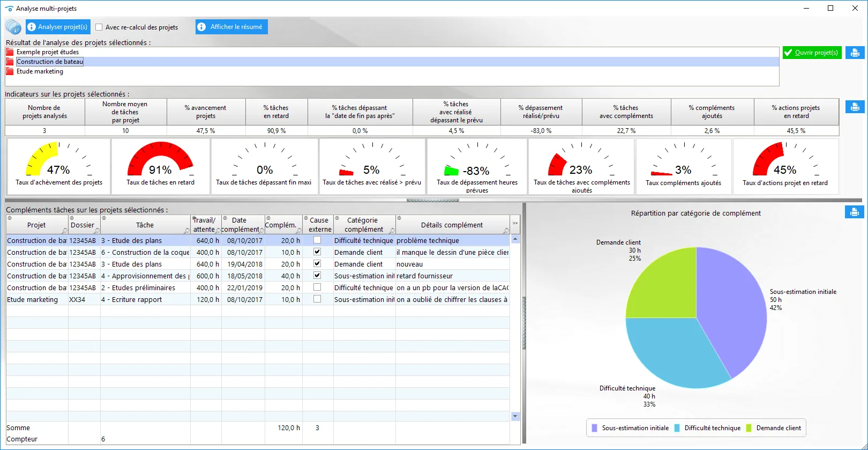Screen dimensions: 868x450
Task: Expand hidden columns with the >> button
Action: pos(515,224)
